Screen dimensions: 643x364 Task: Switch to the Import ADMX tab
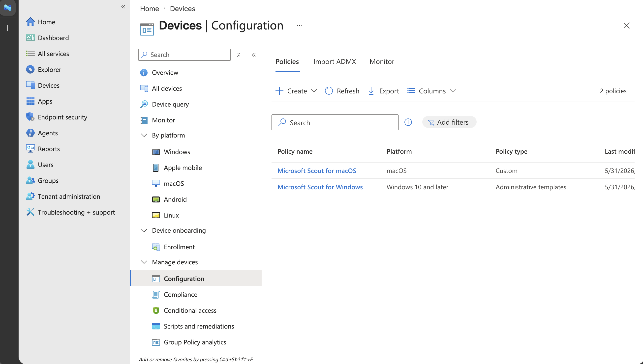[x=334, y=61]
